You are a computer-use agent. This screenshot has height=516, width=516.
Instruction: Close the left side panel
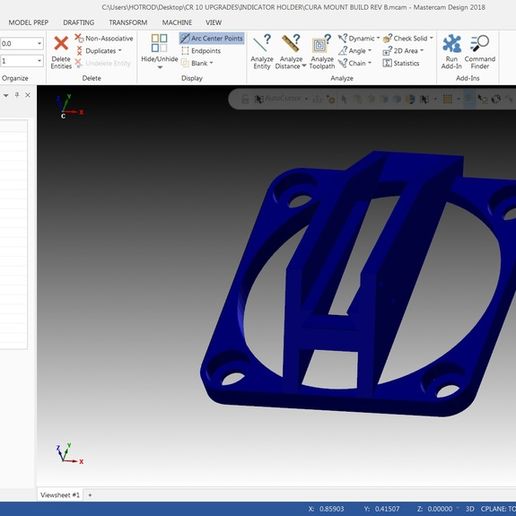(28, 95)
